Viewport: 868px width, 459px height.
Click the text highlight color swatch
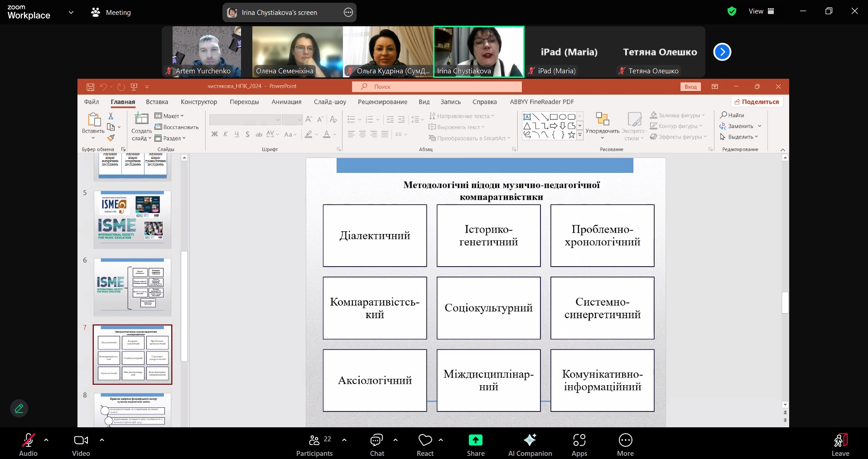[309, 134]
